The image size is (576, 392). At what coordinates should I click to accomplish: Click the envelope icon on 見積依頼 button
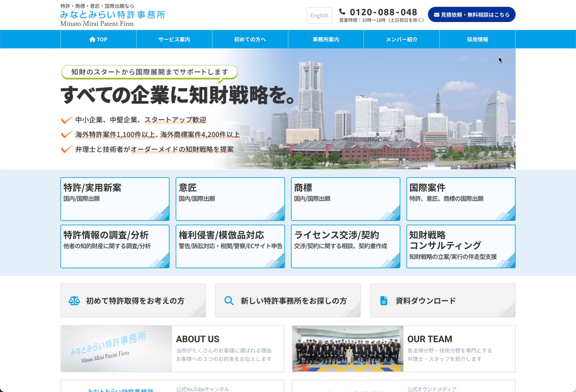click(x=436, y=15)
